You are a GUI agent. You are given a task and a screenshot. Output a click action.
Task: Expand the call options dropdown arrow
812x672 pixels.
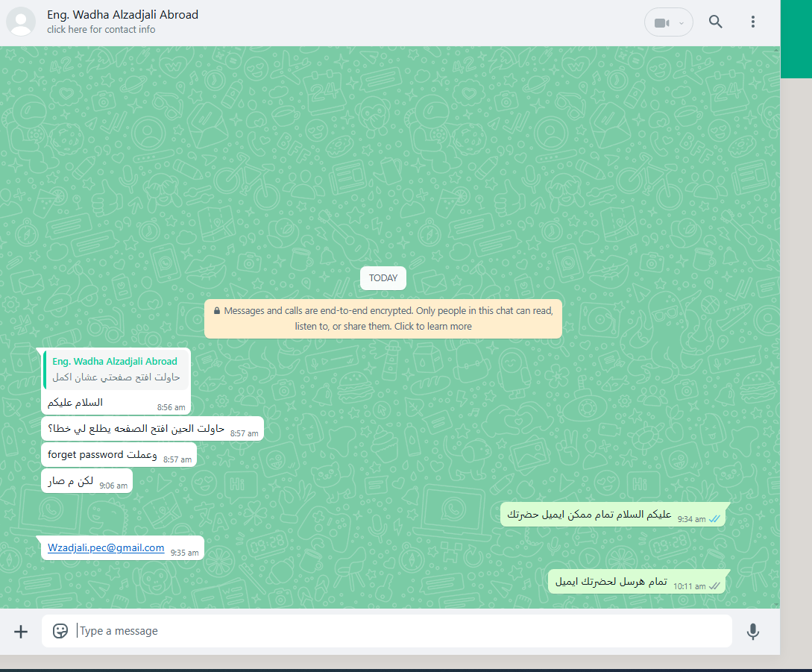coord(682,23)
